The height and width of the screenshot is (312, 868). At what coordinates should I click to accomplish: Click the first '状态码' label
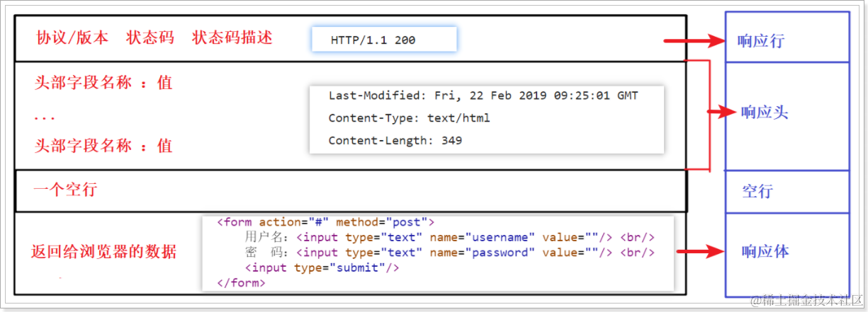pyautogui.click(x=150, y=38)
